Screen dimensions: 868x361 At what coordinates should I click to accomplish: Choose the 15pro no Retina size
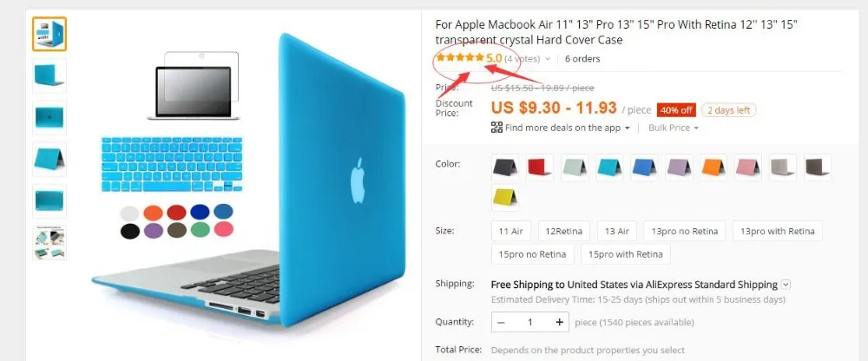[x=533, y=254]
